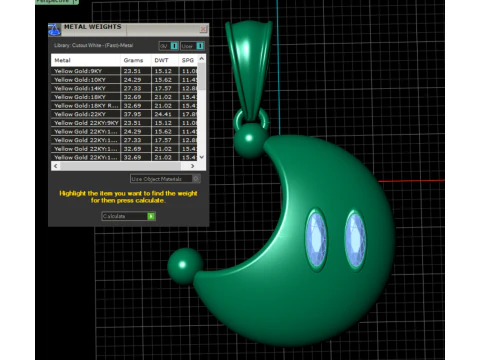Select the Yellow Gold:9KY row

tap(125, 71)
